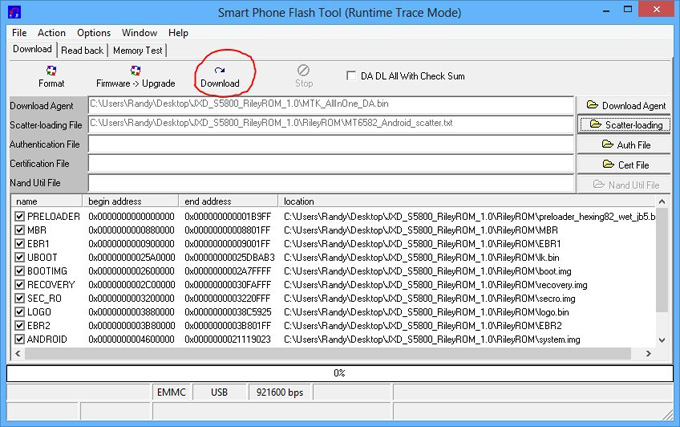The image size is (680, 427).
Task: Enable DA DL All With Check Sum
Action: coord(351,75)
